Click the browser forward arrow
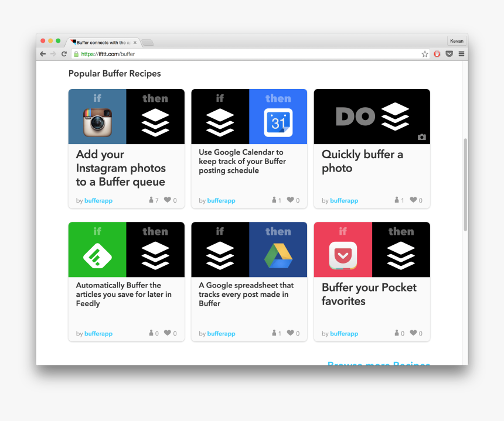504x421 pixels. click(x=53, y=54)
